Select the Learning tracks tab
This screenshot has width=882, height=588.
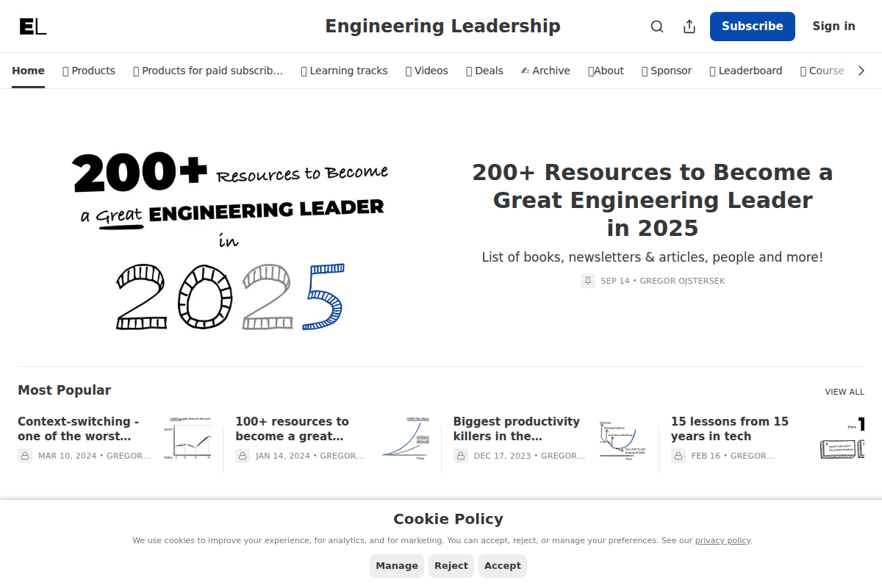[x=344, y=71]
